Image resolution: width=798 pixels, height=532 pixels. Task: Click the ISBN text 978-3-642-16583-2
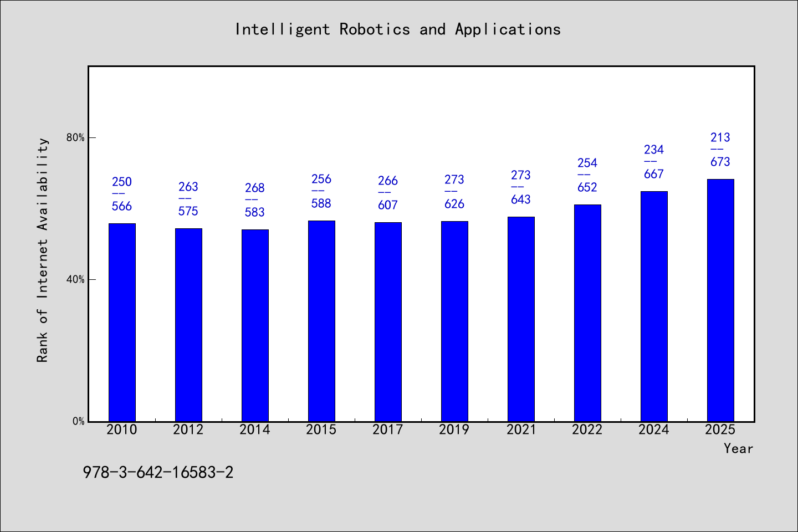tap(158, 472)
